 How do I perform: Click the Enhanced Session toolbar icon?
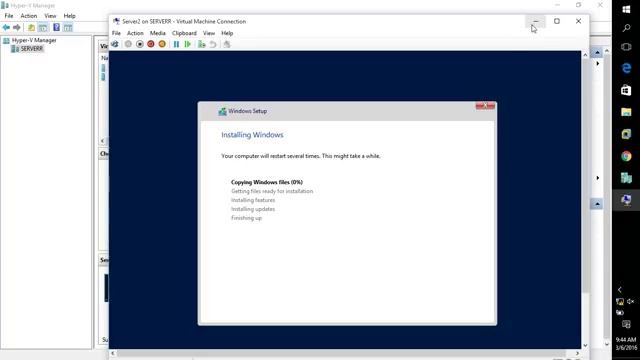point(227,44)
